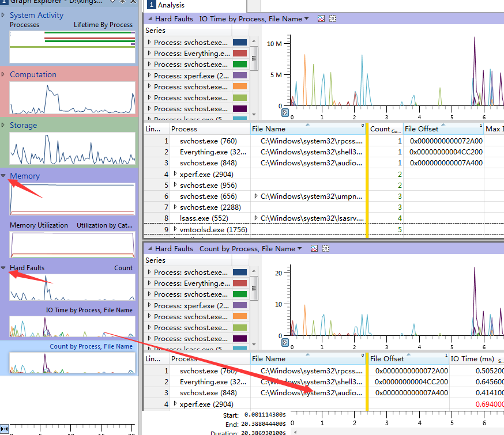Screen dimensions: 504x435
Task: Open the Count by Process, File Name preset dropdown
Action: pyautogui.click(x=299, y=248)
